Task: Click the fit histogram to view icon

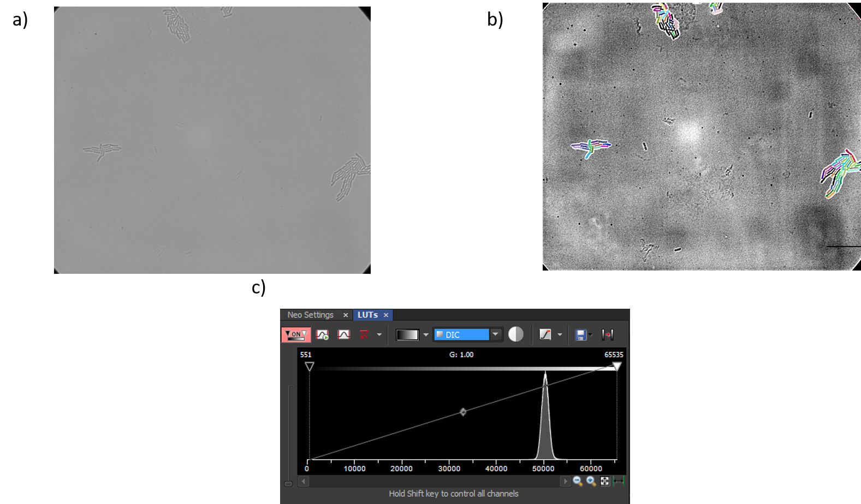Action: [x=605, y=481]
